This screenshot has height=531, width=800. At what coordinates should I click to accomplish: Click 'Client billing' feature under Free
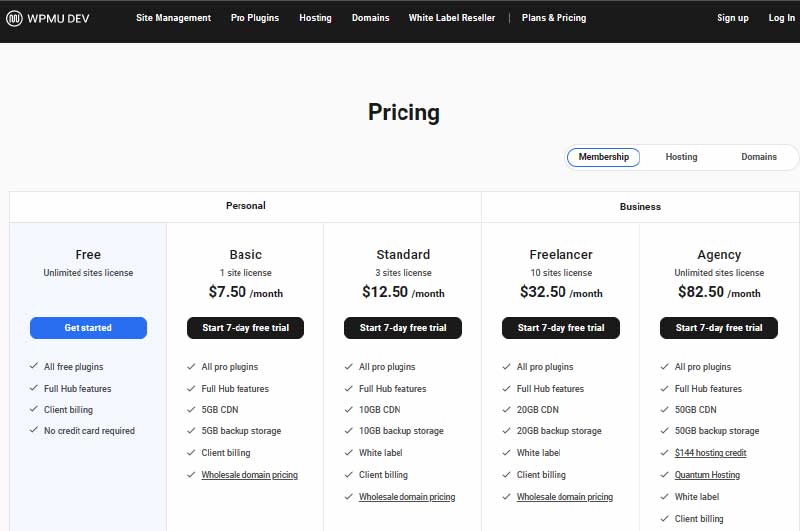pos(68,410)
